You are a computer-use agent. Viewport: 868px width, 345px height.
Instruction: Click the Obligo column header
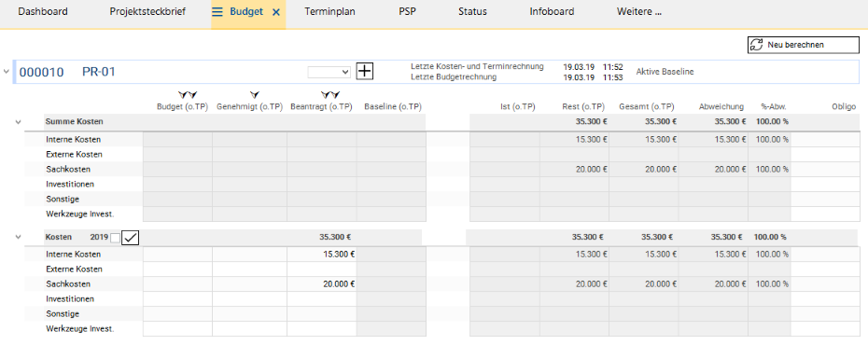click(844, 106)
